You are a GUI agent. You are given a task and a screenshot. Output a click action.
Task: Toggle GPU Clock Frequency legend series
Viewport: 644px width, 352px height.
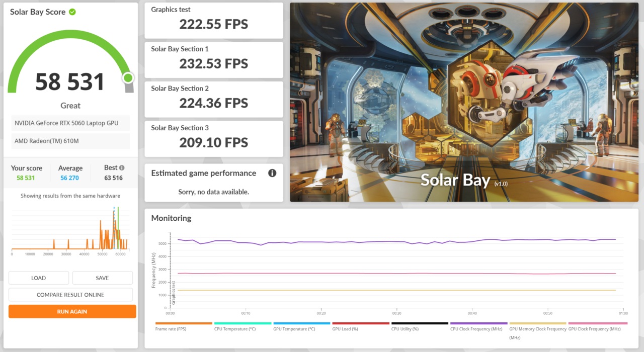click(598, 326)
